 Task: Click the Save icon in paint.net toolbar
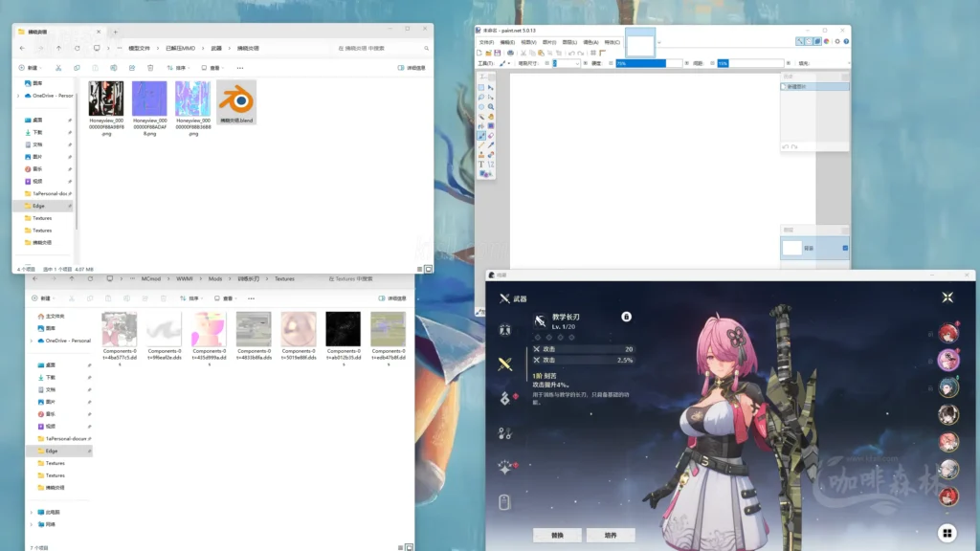[x=497, y=54]
